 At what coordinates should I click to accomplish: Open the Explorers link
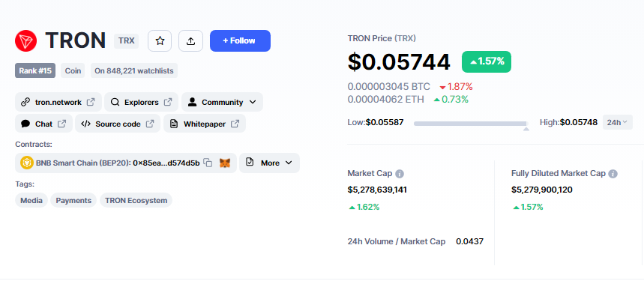coord(141,102)
